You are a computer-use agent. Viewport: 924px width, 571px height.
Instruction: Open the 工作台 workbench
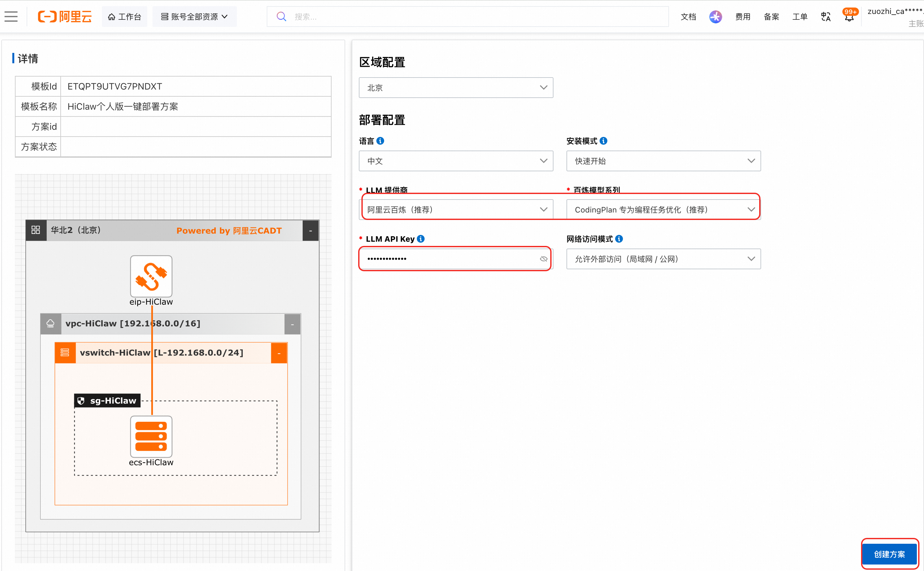click(x=124, y=17)
